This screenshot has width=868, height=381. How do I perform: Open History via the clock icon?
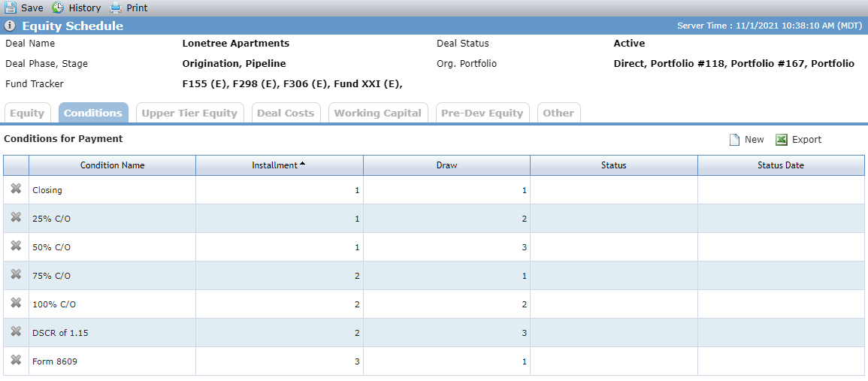(58, 8)
